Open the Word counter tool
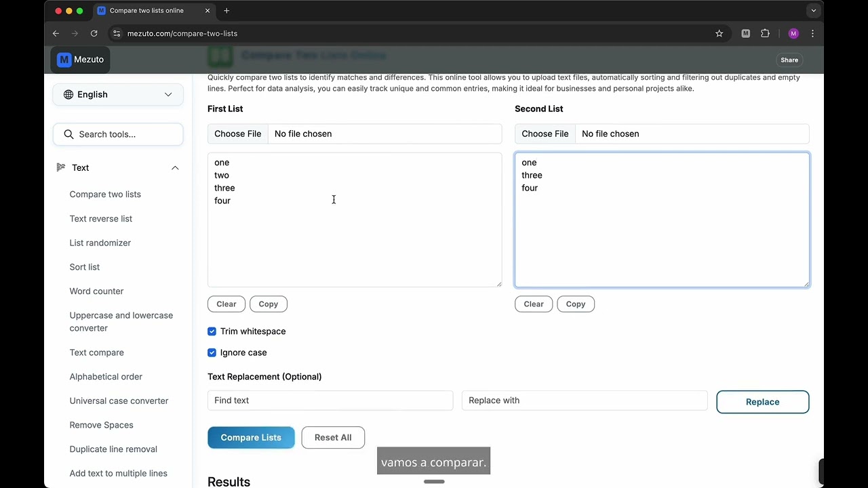Screen dimensions: 868x488 click(x=96, y=291)
